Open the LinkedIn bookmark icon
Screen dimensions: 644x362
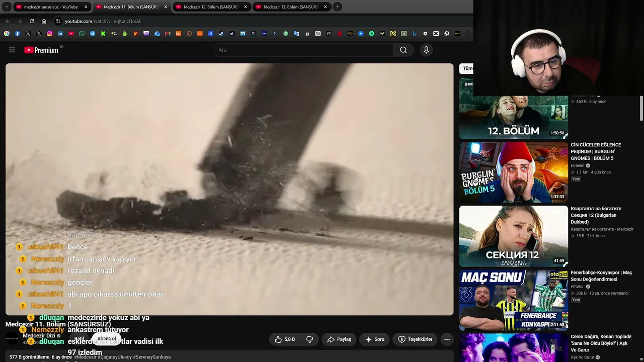point(60,34)
